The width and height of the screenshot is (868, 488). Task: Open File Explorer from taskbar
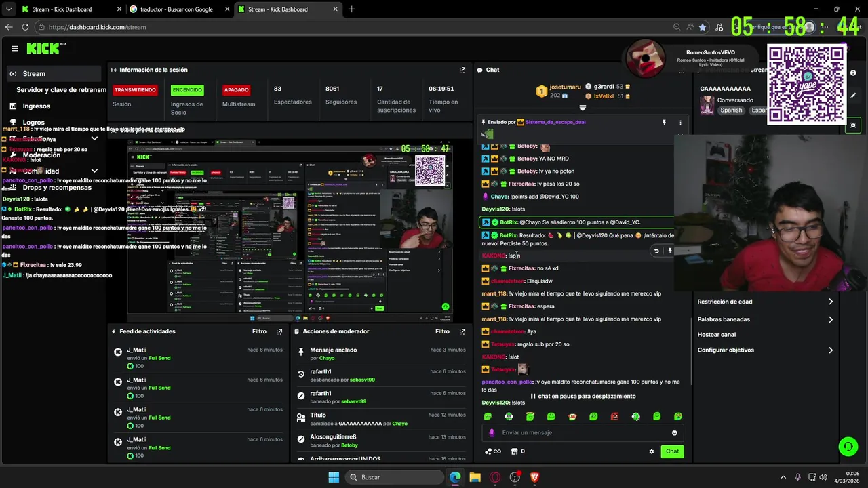(x=475, y=477)
